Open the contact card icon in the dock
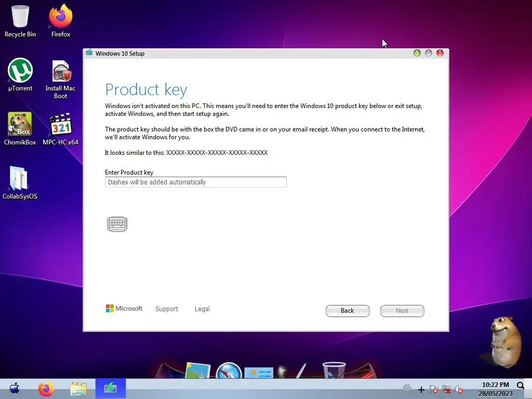The height and width of the screenshot is (399, 532). tap(259, 373)
